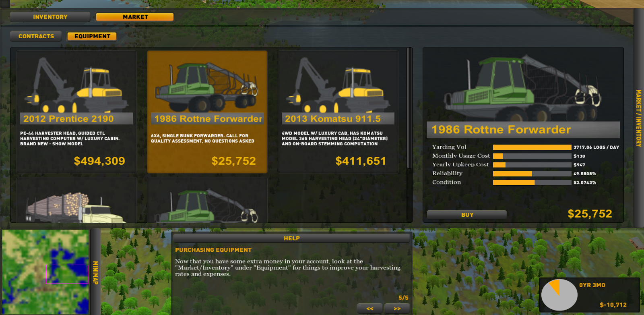Click the $947 yearly upkeep value
The height and width of the screenshot is (315, 644).
coord(579,165)
